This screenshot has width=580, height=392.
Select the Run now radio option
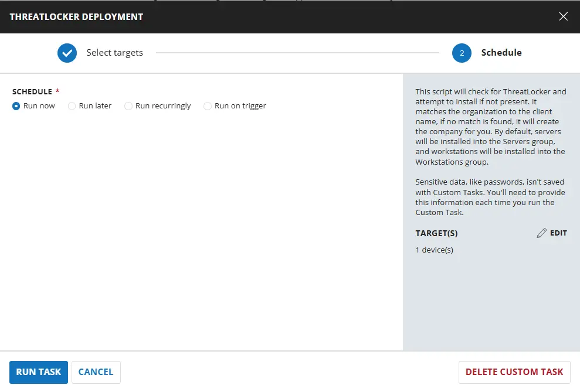16,106
